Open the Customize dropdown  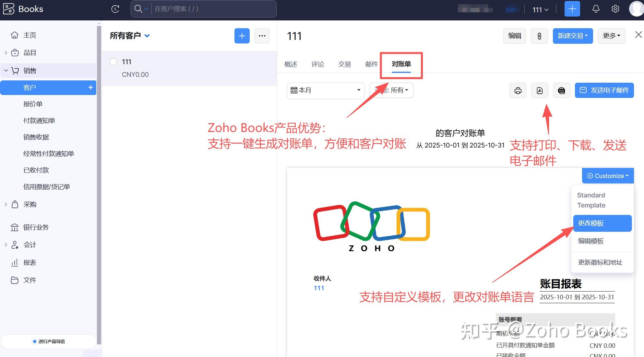tap(608, 176)
